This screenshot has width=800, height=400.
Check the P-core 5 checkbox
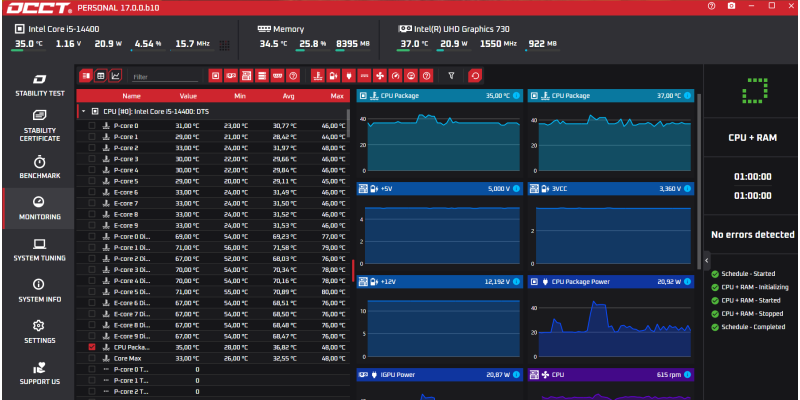click(92, 181)
